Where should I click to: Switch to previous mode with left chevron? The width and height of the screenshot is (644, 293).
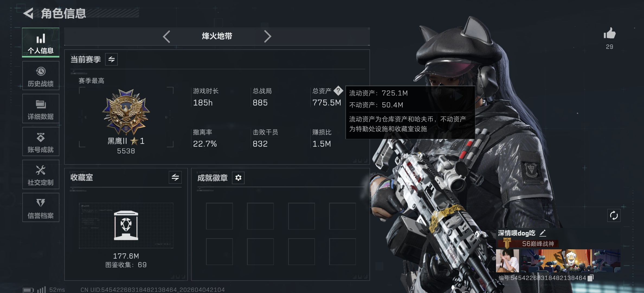click(166, 36)
